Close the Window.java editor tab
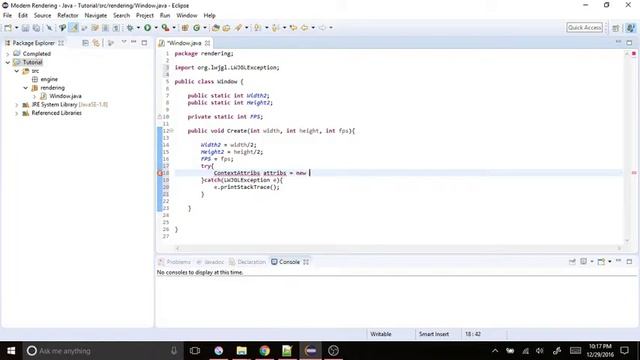Image resolution: width=640 pixels, height=360 pixels. coord(207,43)
